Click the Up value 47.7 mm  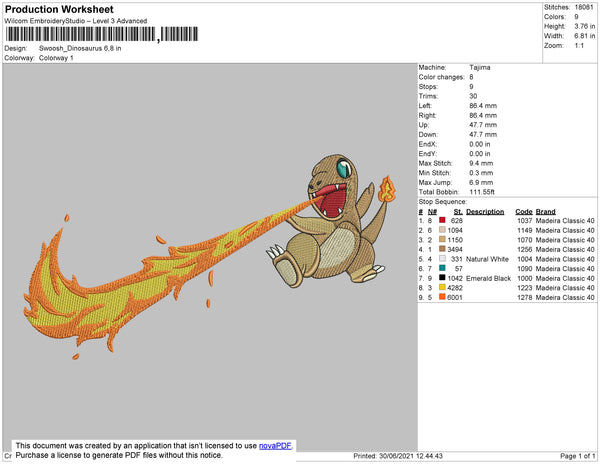483,125
